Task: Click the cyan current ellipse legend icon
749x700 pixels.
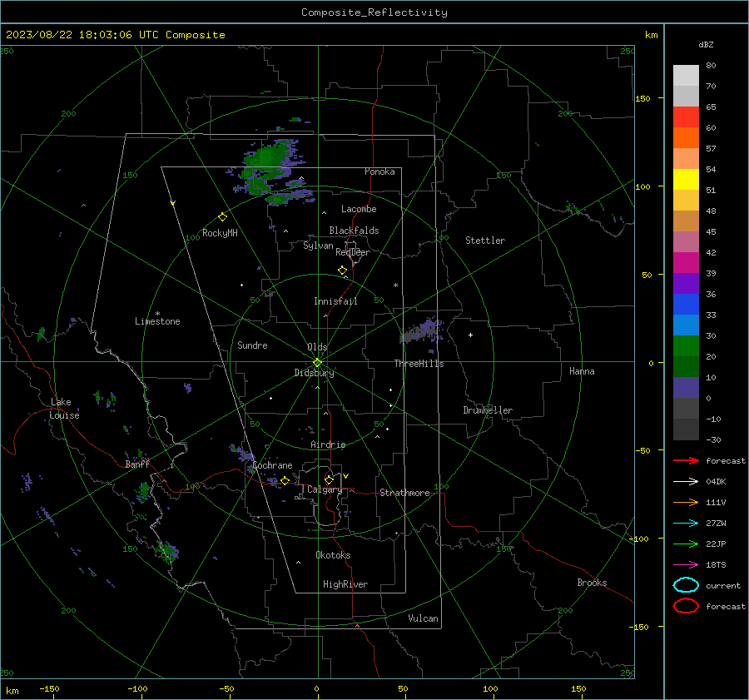Action: pyautogui.click(x=686, y=585)
